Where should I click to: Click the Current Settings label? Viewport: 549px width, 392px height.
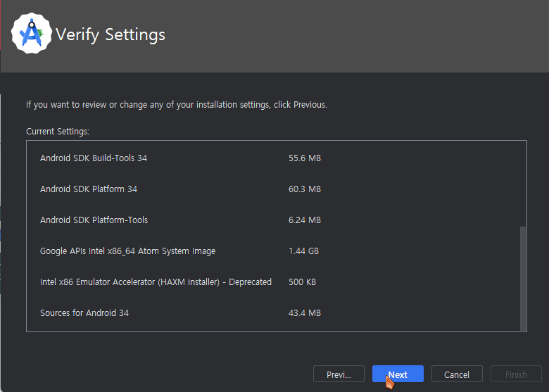pyautogui.click(x=58, y=132)
